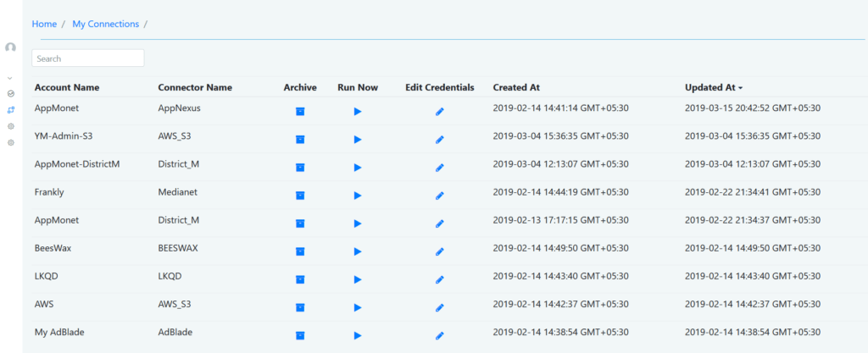
Task: Archive the LKQD connection
Action: (x=300, y=279)
